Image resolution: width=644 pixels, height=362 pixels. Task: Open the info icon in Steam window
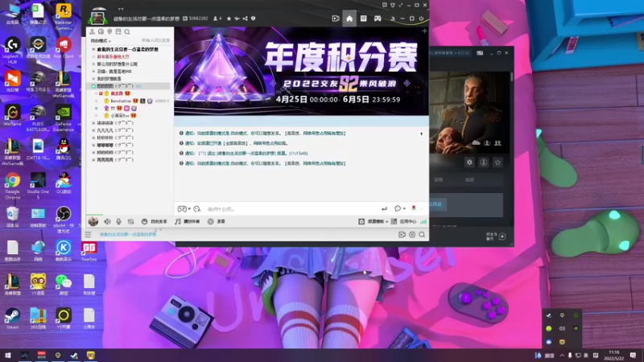pos(484,162)
